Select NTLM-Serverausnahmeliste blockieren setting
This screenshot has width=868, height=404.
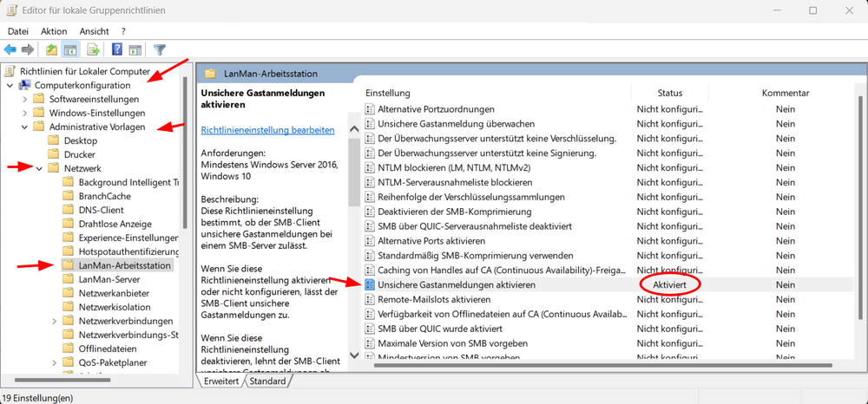[455, 182]
